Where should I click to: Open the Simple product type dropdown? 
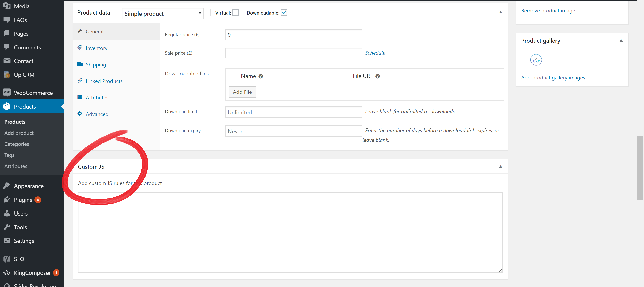click(x=162, y=13)
